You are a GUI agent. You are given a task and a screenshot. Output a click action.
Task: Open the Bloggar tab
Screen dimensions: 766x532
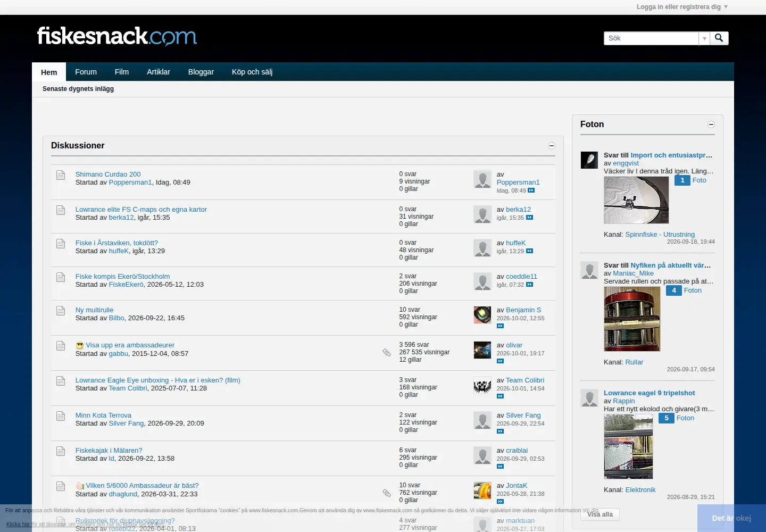point(201,72)
